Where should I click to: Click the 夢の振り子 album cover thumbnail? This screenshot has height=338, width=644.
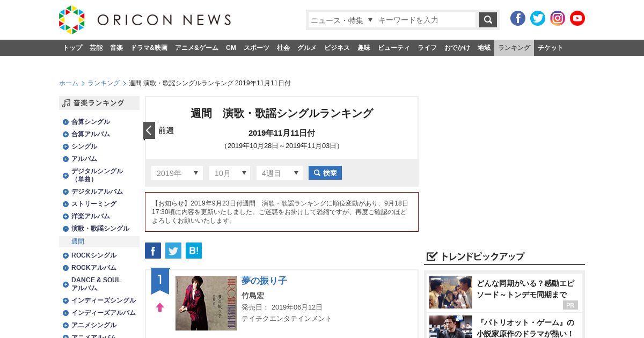[206, 303]
